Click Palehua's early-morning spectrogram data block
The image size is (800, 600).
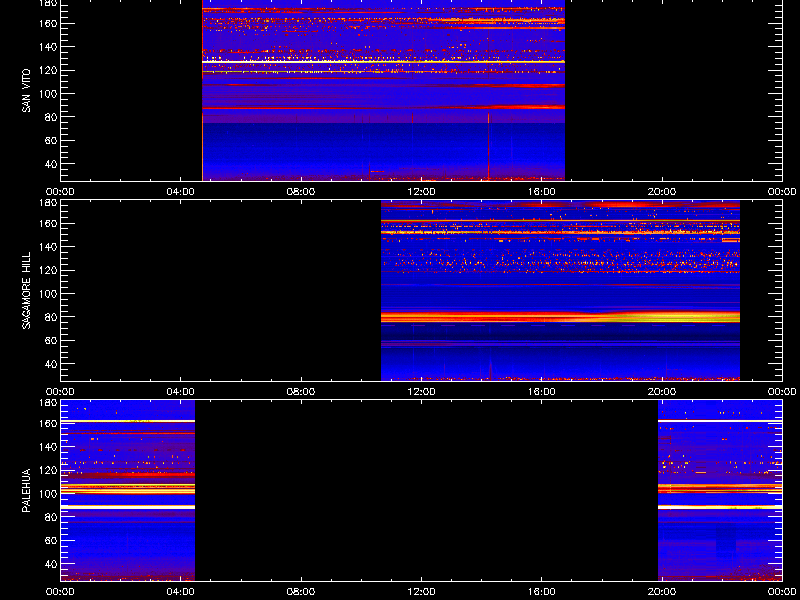(x=128, y=490)
